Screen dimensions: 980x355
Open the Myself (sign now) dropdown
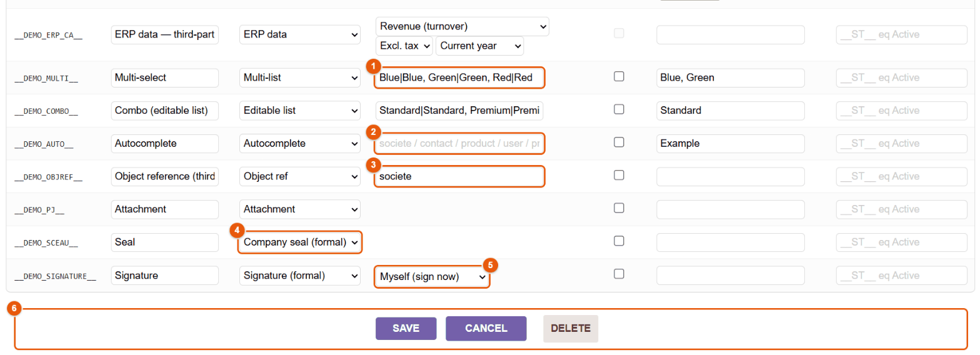[x=432, y=276]
